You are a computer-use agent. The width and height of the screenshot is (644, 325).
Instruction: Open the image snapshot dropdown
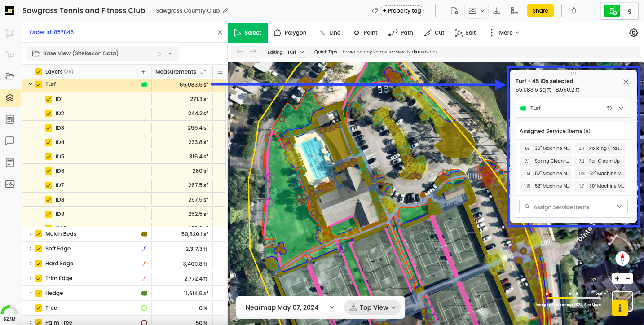tap(476, 11)
